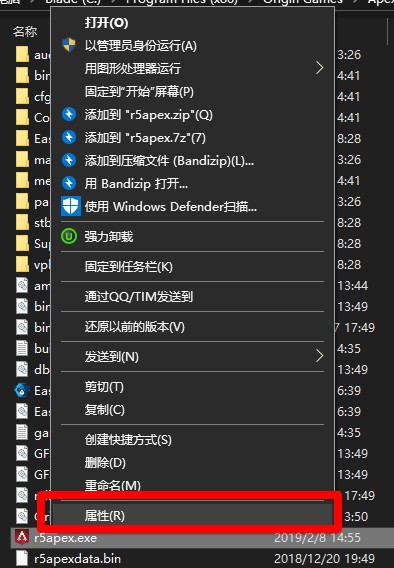Click Bandizip icon for 添加到 "r5apex.zip"
Screen dimensions: 394x568
tap(69, 114)
